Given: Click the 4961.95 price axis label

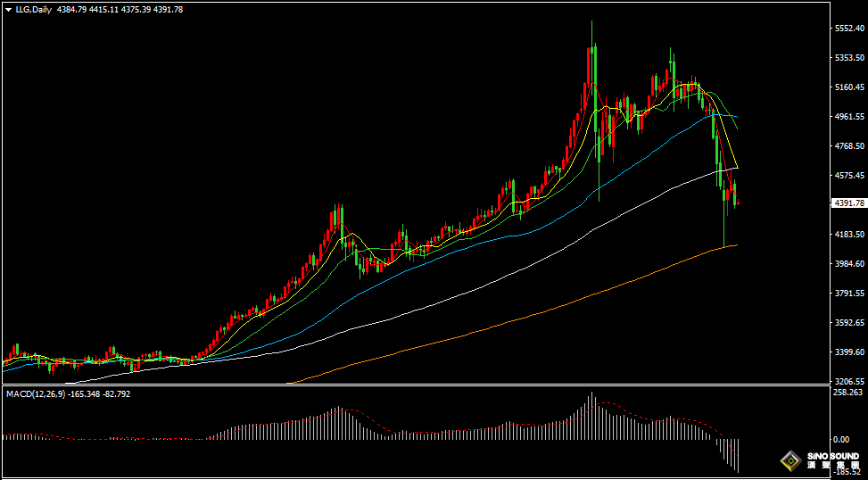Looking at the screenshot, I should click(847, 117).
